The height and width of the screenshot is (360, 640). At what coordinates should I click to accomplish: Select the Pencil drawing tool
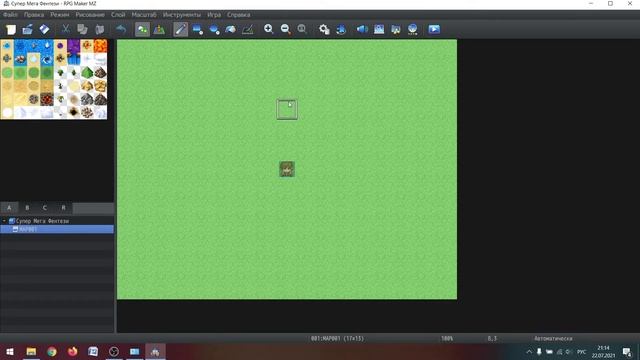180,29
